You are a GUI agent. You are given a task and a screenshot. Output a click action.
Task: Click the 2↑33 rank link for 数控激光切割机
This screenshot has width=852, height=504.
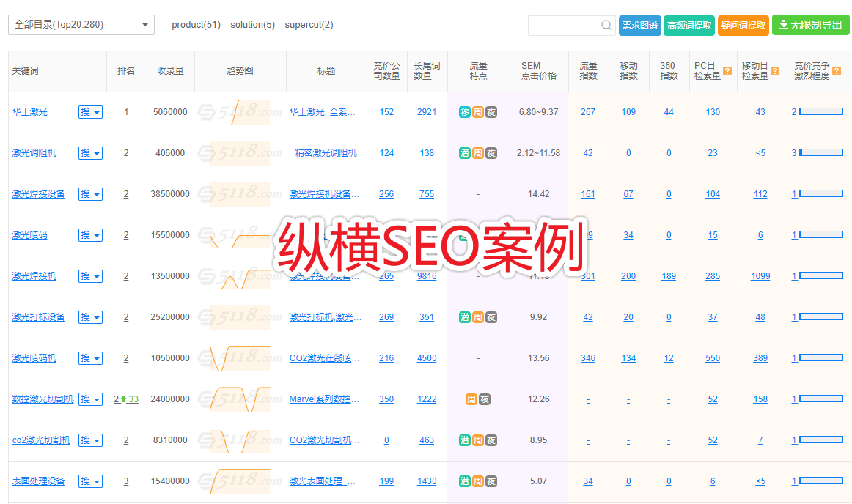125,399
